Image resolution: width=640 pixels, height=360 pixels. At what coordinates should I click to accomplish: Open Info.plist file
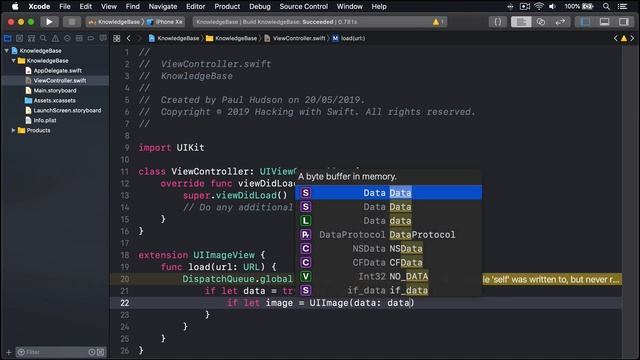pos(41,120)
